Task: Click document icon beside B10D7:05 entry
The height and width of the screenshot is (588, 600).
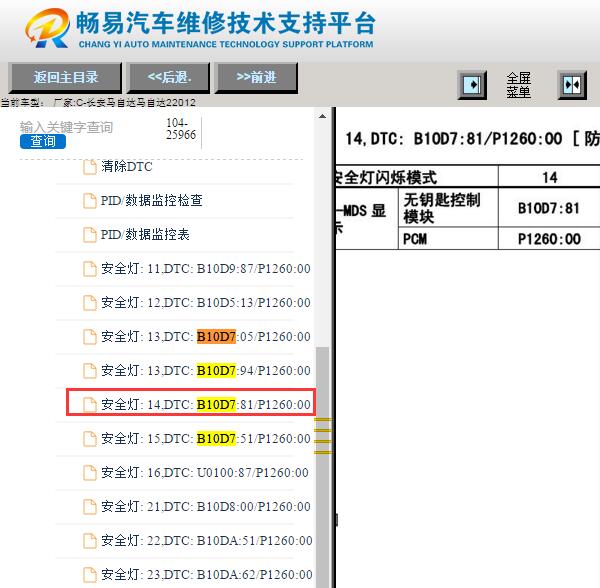Action: 90,337
